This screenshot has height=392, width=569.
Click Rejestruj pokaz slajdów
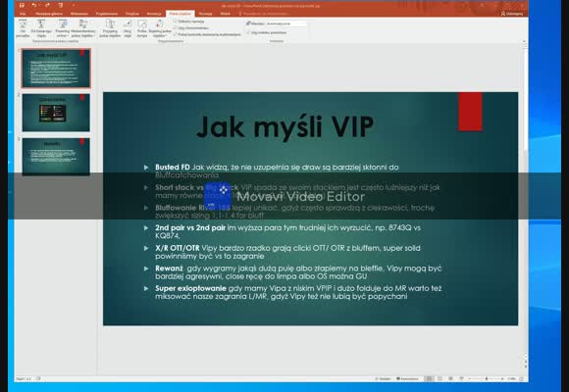pos(160,28)
